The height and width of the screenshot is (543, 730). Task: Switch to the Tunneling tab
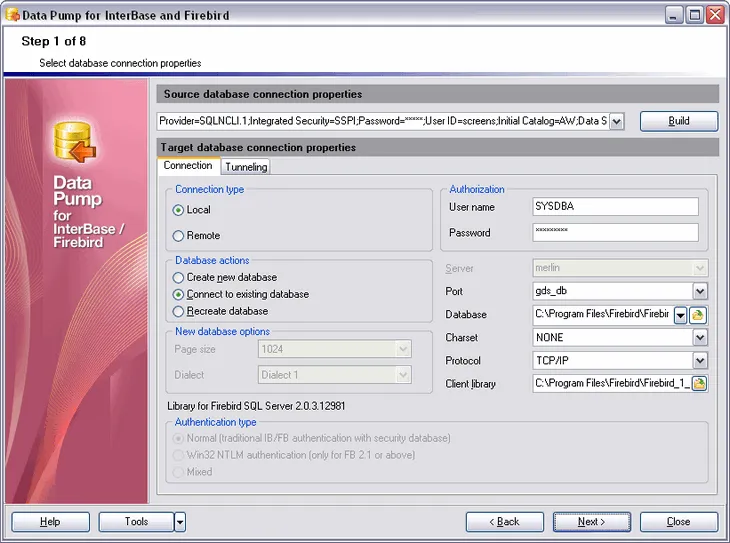pyautogui.click(x=246, y=167)
